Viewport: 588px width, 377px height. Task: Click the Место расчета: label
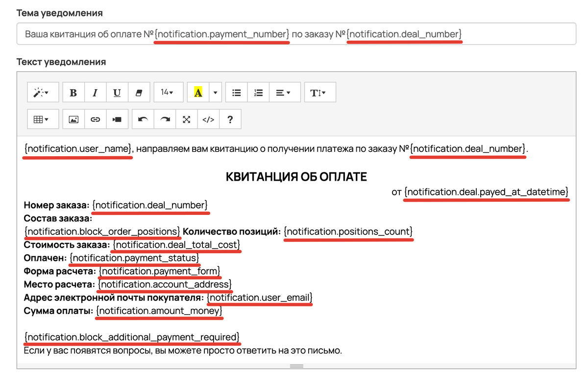[59, 284]
